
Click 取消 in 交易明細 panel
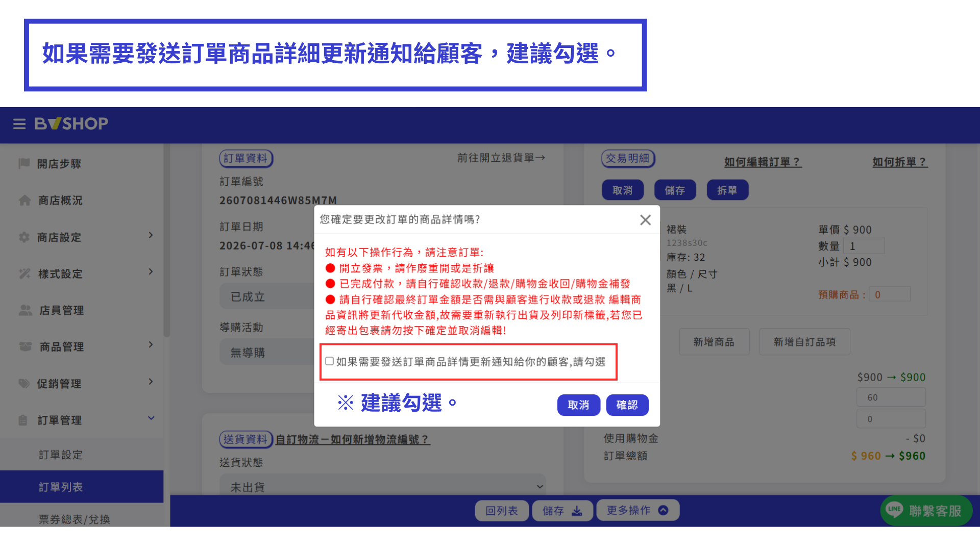623,190
